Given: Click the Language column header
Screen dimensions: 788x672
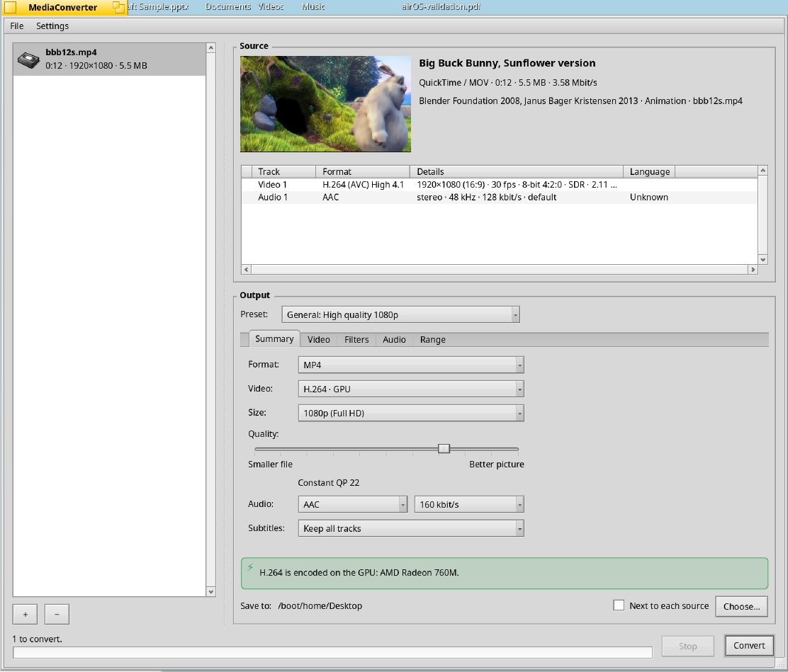Looking at the screenshot, I should pos(649,172).
